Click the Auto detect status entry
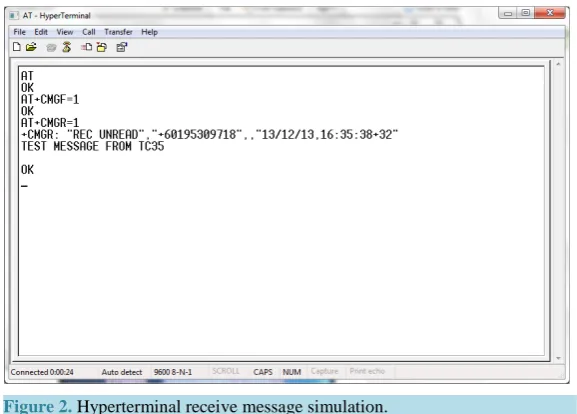The width and height of the screenshot is (577, 414). [122, 372]
